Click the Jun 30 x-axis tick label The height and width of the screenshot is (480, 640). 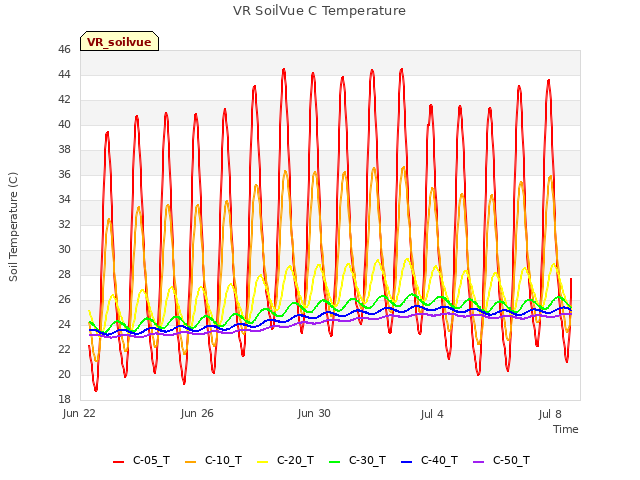[x=314, y=413]
